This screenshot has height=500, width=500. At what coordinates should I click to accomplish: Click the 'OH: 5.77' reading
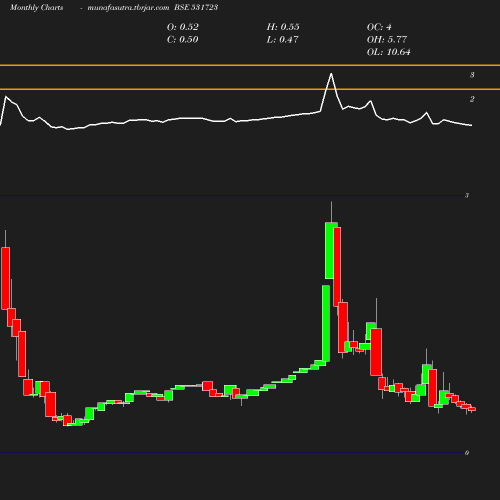point(387,40)
